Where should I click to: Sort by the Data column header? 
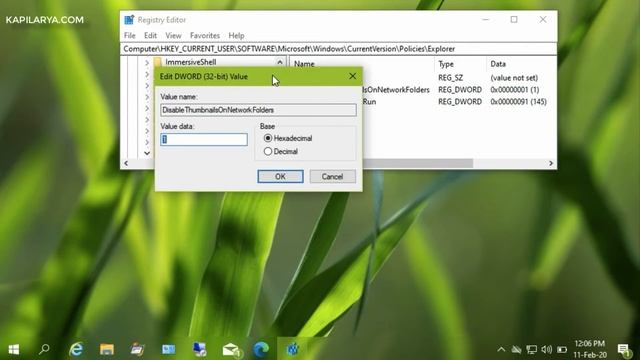pos(498,64)
